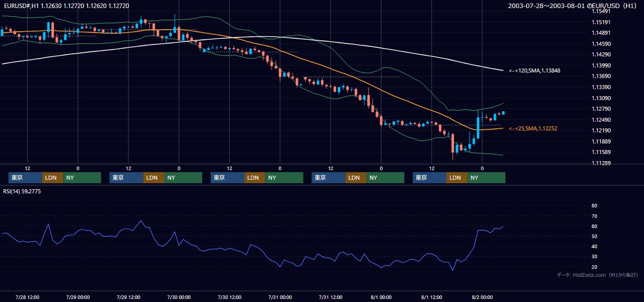This screenshot has height=302, width=644.
Task: Click price axis value 1.11589
Action: [x=602, y=152]
